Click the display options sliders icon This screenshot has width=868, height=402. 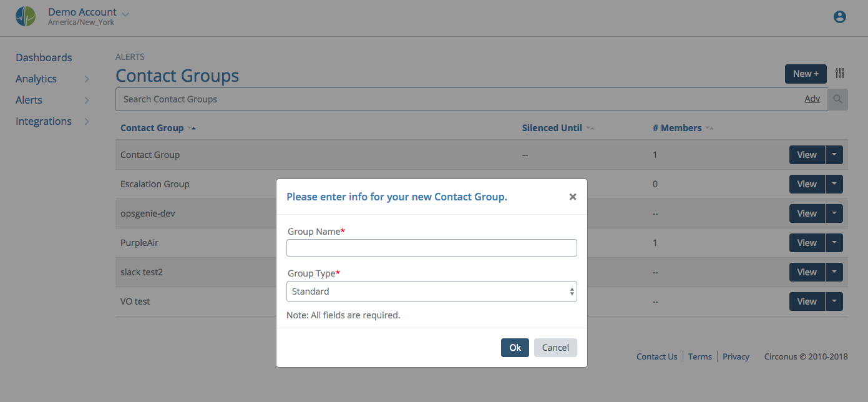tap(839, 73)
